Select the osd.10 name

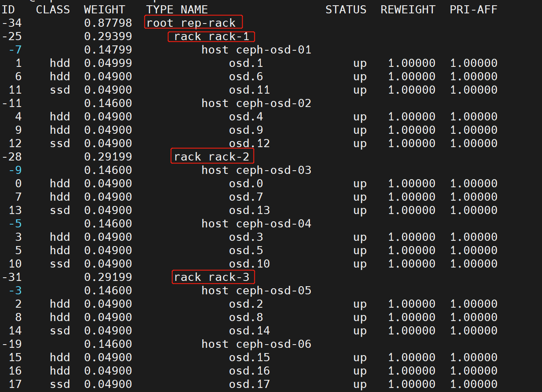pos(249,264)
